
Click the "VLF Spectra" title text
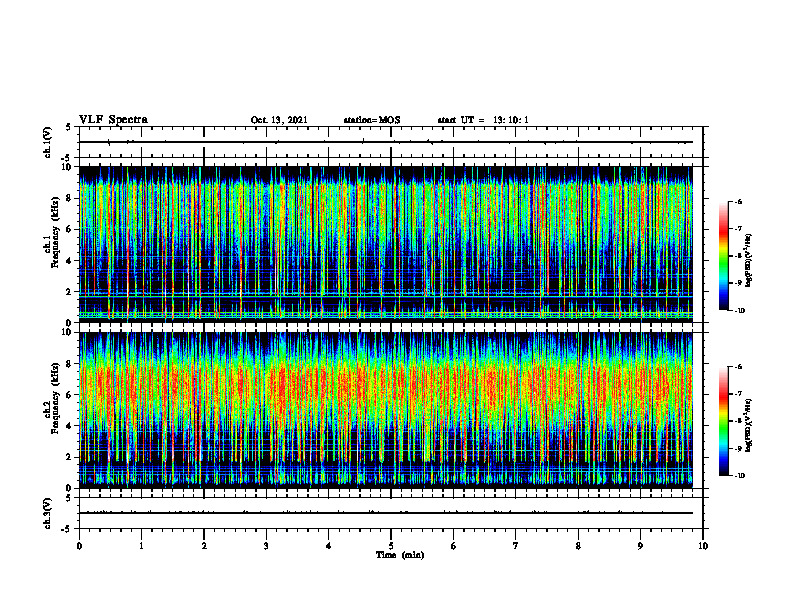point(113,120)
